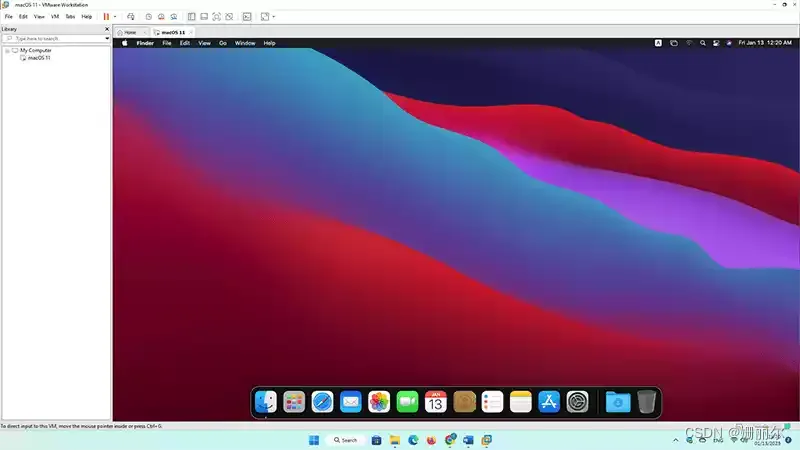
Task: Click the macOS Wi-Fi menu bar icon
Action: coord(689,43)
